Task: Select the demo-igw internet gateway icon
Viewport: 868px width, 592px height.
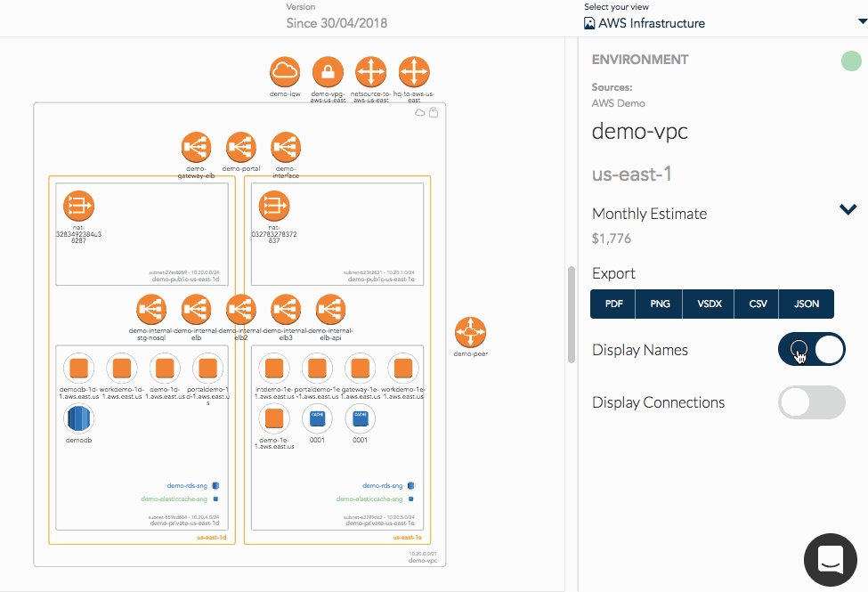Action: click(285, 72)
